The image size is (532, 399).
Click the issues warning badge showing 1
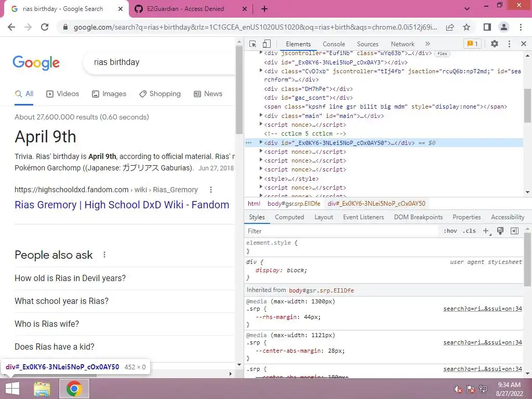pyautogui.click(x=472, y=44)
